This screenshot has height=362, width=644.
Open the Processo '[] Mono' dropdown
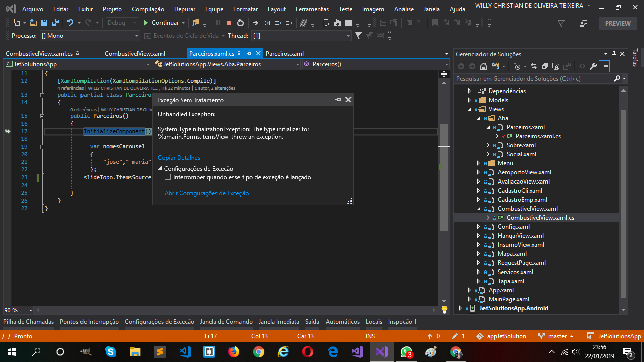point(90,36)
